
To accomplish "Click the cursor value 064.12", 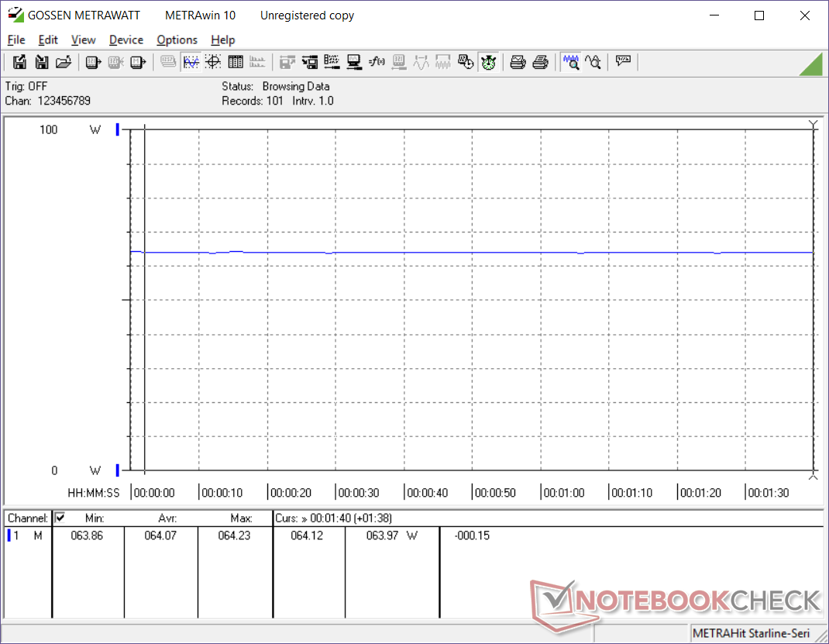I will [x=307, y=536].
